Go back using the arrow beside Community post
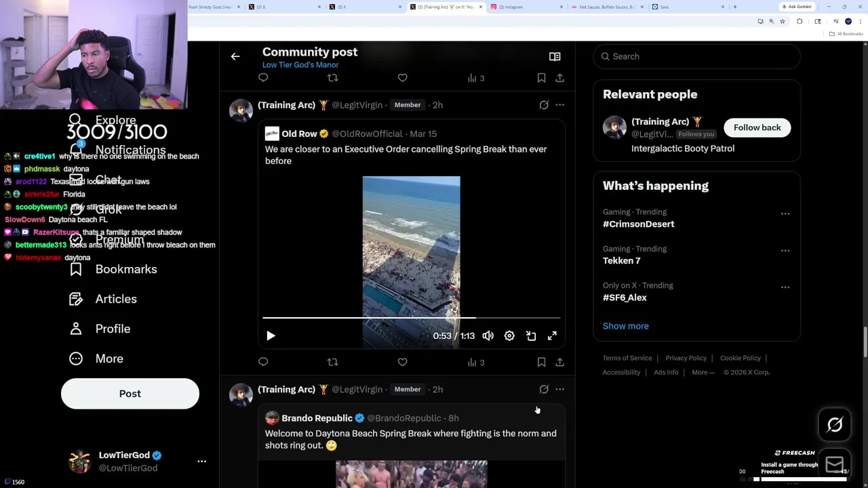Viewport: 868px width, 488px height. 235,57
